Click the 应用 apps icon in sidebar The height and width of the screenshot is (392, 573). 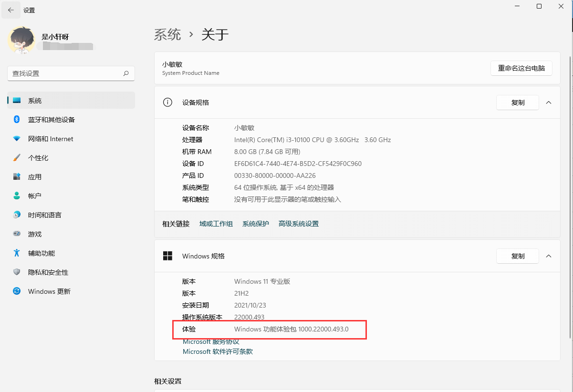[17, 176]
